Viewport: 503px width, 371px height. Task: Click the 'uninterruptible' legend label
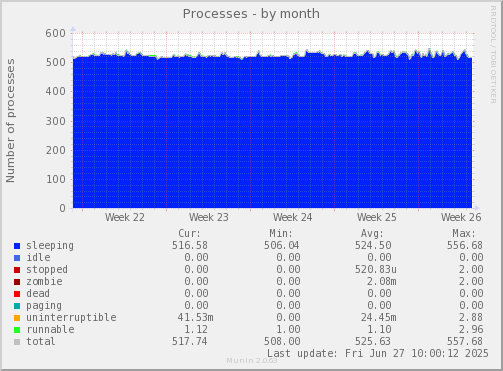pyautogui.click(x=71, y=317)
